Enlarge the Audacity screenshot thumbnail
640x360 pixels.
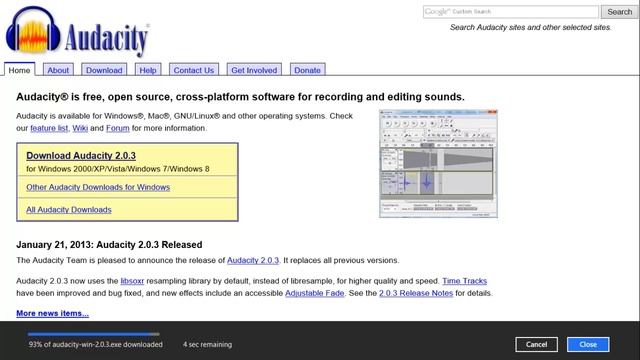coord(438,163)
